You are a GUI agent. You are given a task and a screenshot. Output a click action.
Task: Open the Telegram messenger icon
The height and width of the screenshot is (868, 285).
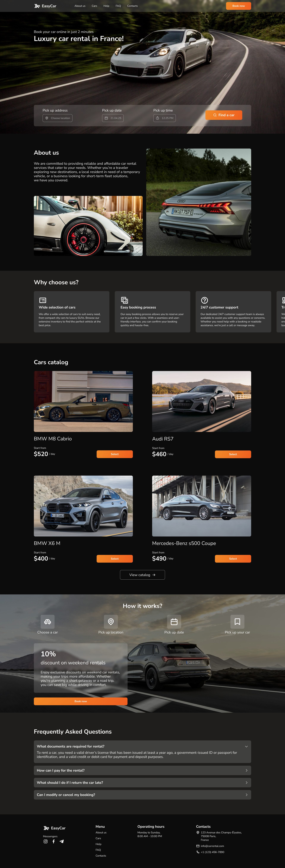62,841
